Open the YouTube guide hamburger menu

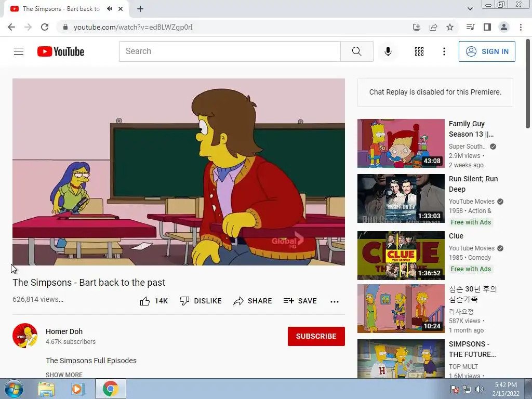point(19,51)
